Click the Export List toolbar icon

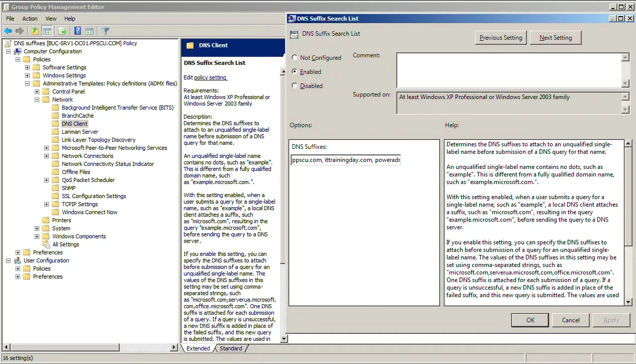62,31
